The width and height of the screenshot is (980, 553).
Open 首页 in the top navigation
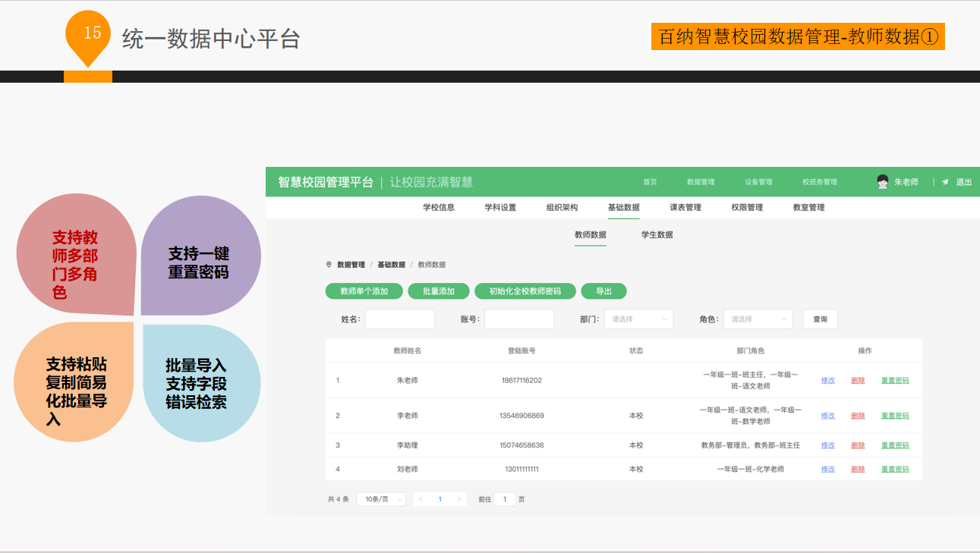(650, 182)
